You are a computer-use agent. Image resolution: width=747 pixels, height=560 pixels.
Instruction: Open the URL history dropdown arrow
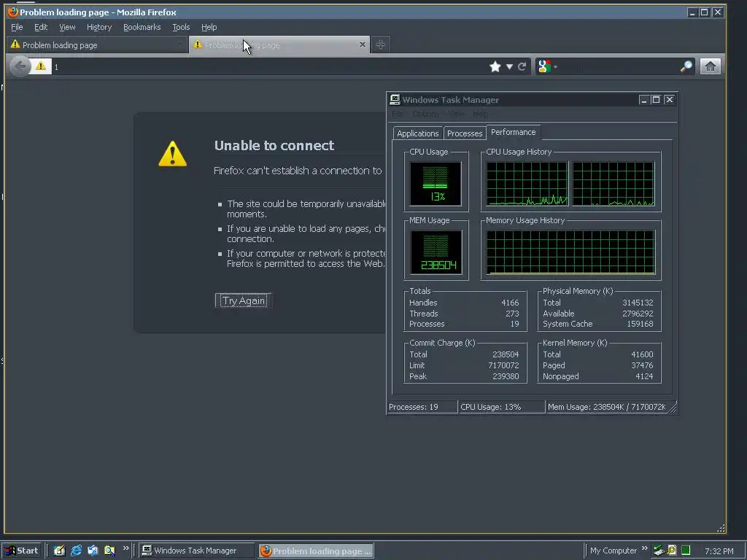point(509,66)
